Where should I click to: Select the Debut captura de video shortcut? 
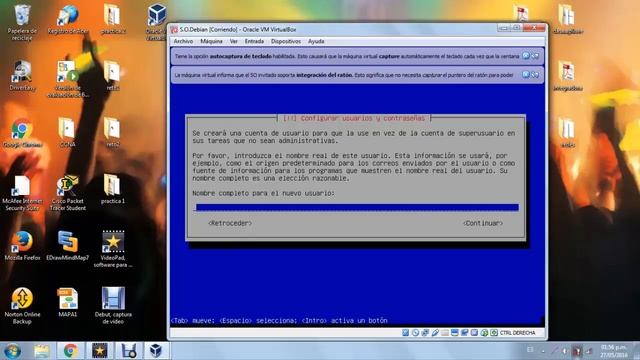(113, 306)
